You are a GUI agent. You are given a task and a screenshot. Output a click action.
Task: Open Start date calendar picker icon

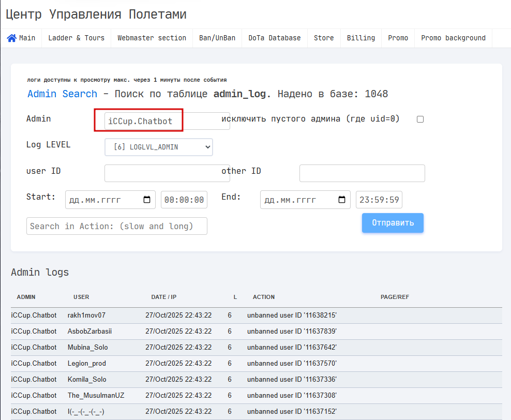tap(147, 200)
